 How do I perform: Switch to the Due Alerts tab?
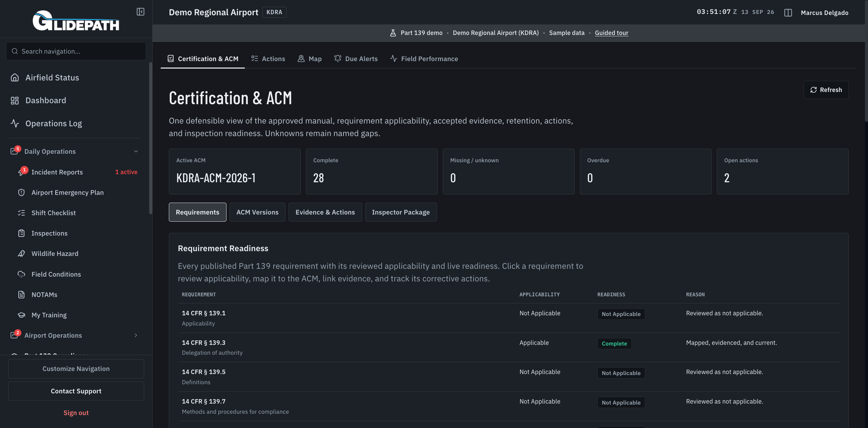click(356, 59)
